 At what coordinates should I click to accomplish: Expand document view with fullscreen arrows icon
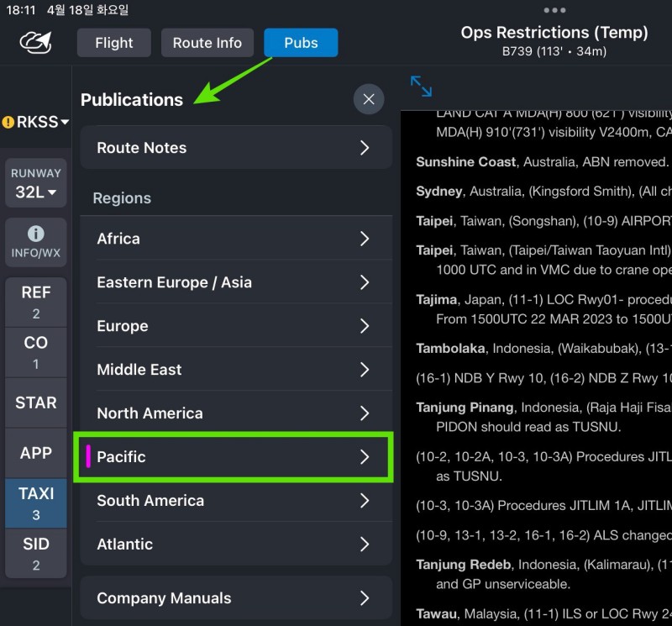point(421,86)
